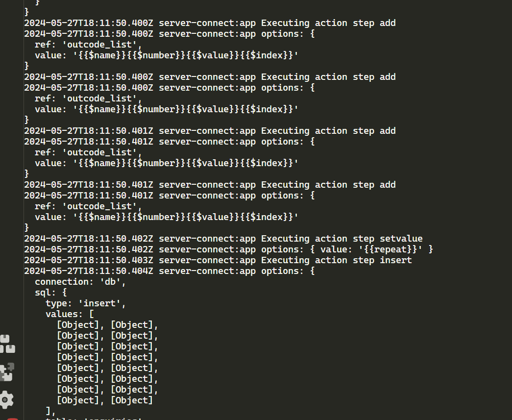Click the first 50.401Z options line
Screen dimensions: 512x420
click(170, 142)
